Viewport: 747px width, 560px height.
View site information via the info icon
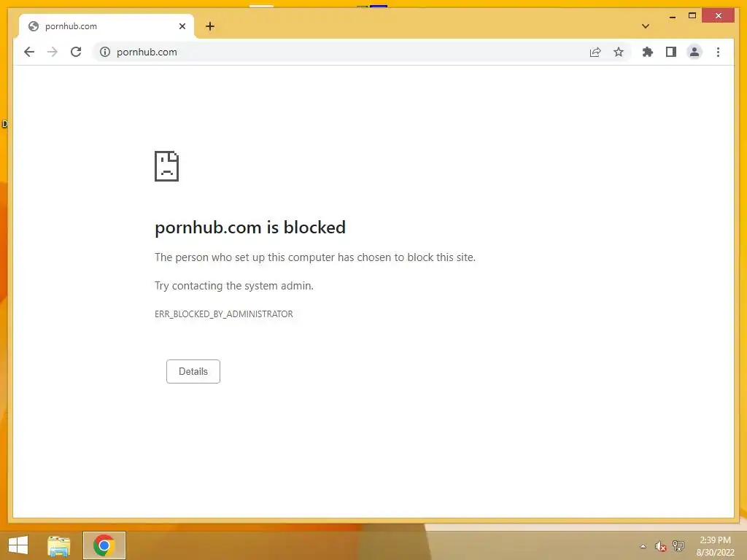105,52
